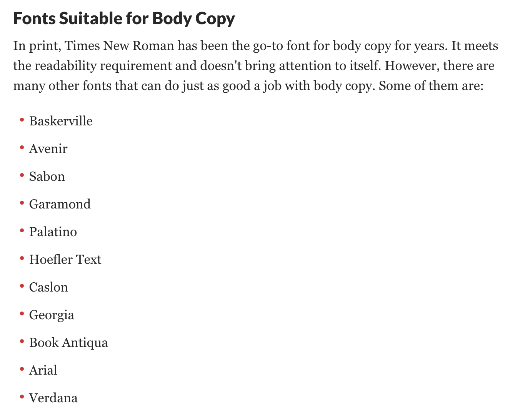
Task: Select the Book Antiqua entry
Action: click(x=68, y=343)
